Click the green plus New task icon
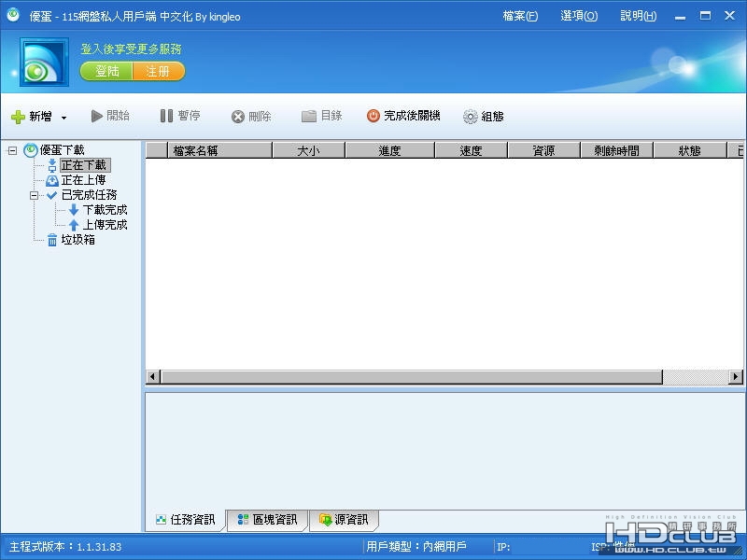Screen dimensions: 747x560 pos(18,117)
